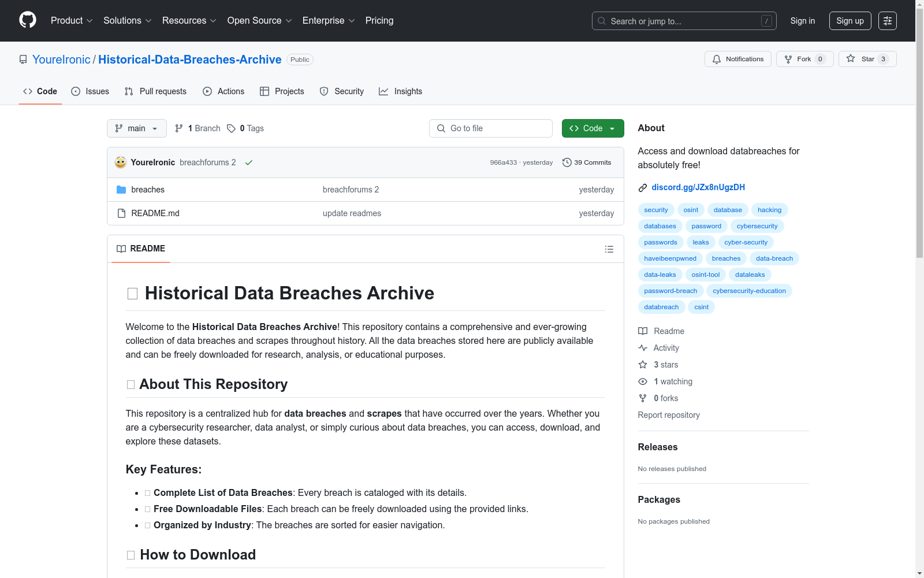Expand the Enterprise menu
This screenshot has width=924, height=578.
[329, 21]
